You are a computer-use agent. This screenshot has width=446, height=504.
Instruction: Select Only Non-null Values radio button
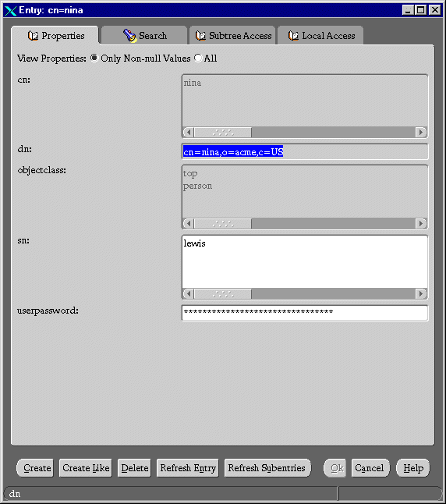click(x=94, y=59)
